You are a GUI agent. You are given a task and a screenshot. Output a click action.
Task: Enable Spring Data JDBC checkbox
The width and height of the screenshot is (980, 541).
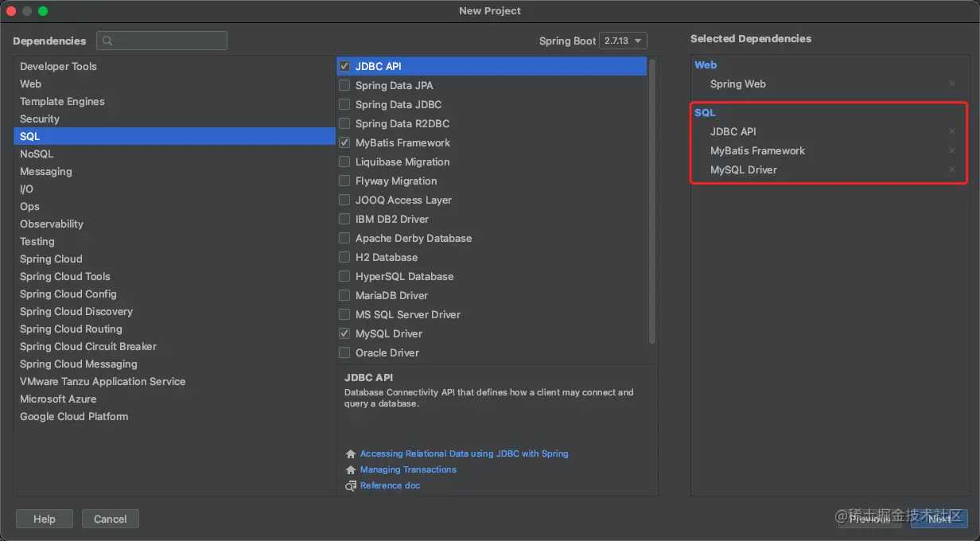(344, 104)
